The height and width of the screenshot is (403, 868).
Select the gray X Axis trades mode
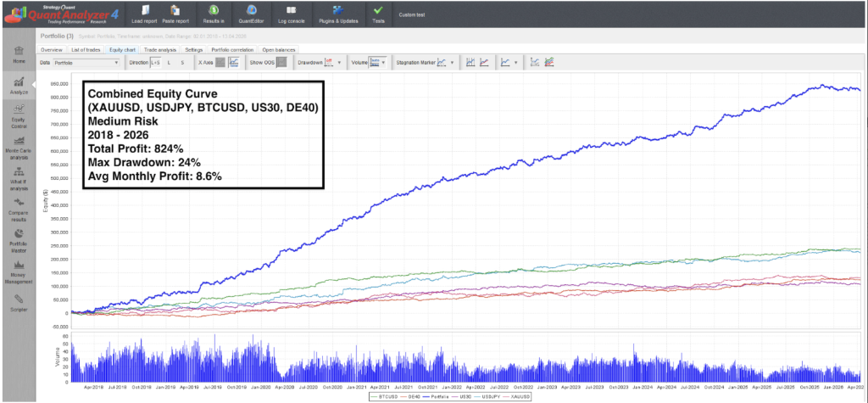(x=220, y=63)
